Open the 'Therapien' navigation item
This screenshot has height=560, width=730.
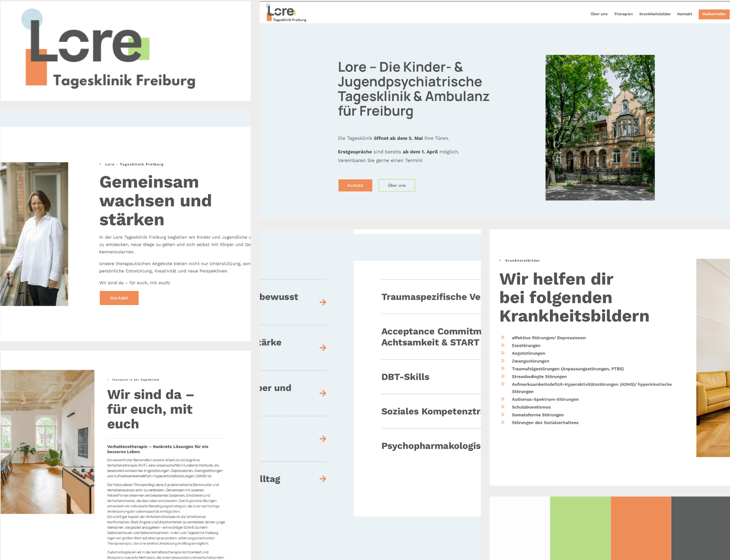point(623,14)
